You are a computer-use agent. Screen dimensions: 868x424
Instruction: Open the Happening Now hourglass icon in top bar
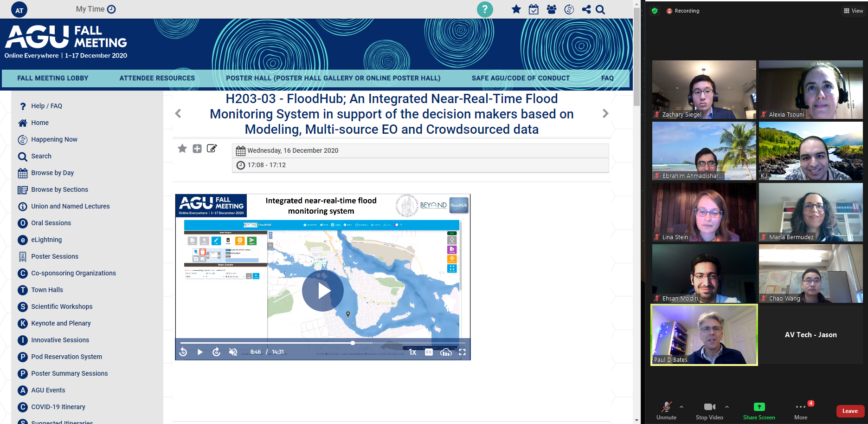(x=569, y=9)
